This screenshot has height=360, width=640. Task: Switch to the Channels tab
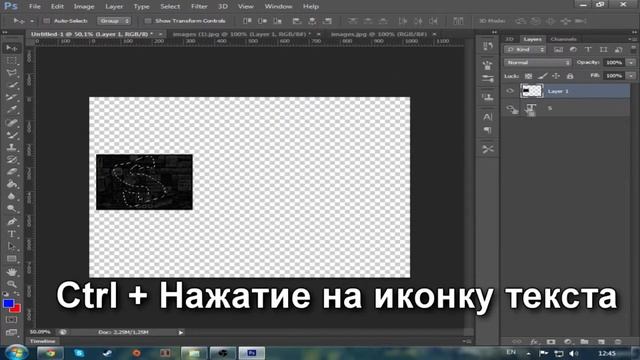[x=563, y=39]
